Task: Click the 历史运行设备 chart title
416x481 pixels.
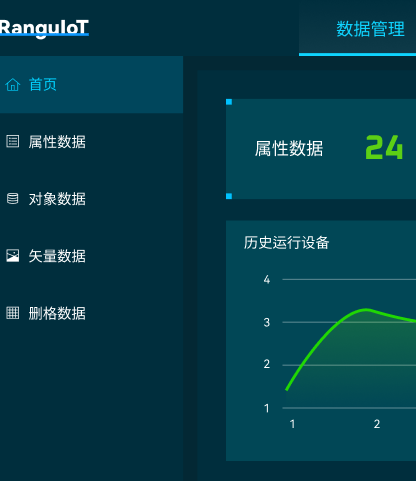Action: (286, 243)
